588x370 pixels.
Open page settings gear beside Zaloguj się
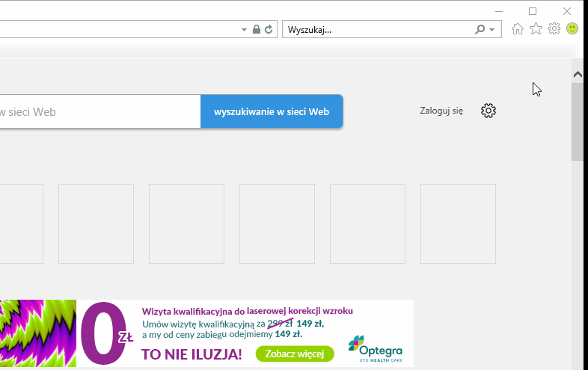pyautogui.click(x=489, y=111)
